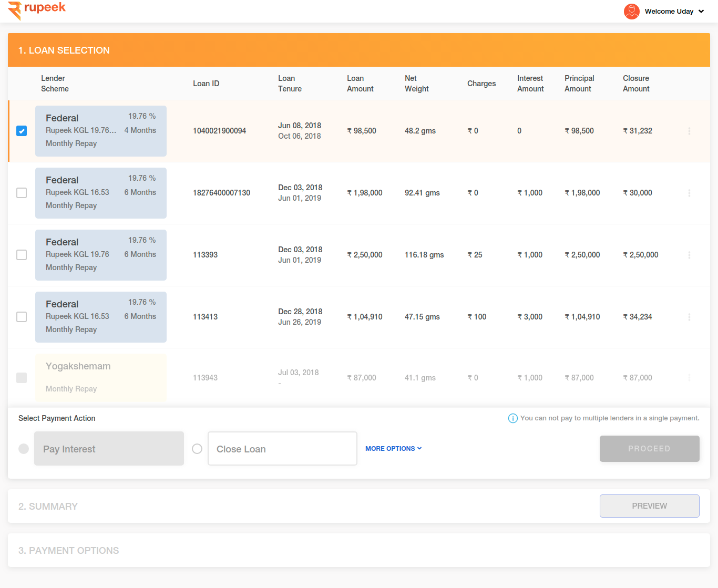Click loan ID 113943

point(205,378)
